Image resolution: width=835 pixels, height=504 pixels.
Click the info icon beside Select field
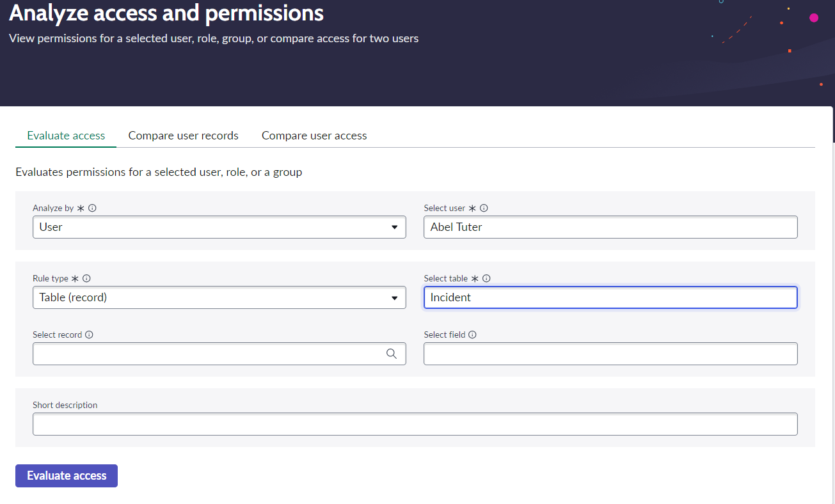[x=472, y=335]
